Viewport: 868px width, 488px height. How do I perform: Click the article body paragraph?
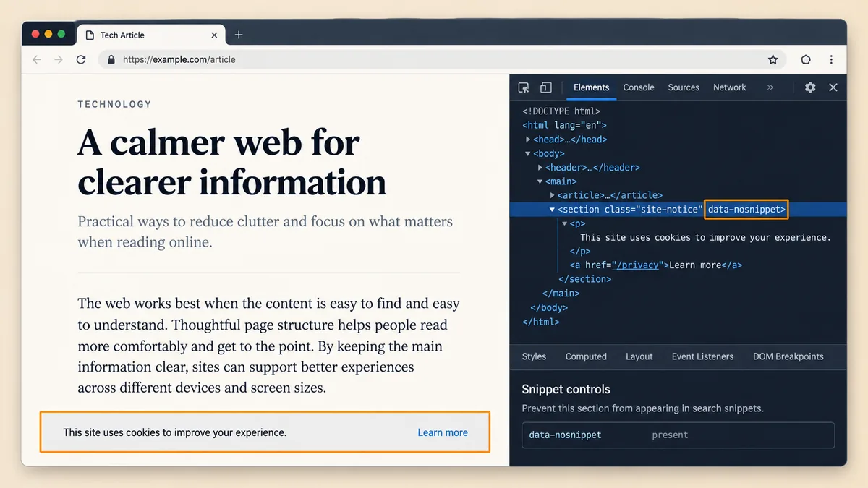(x=268, y=346)
